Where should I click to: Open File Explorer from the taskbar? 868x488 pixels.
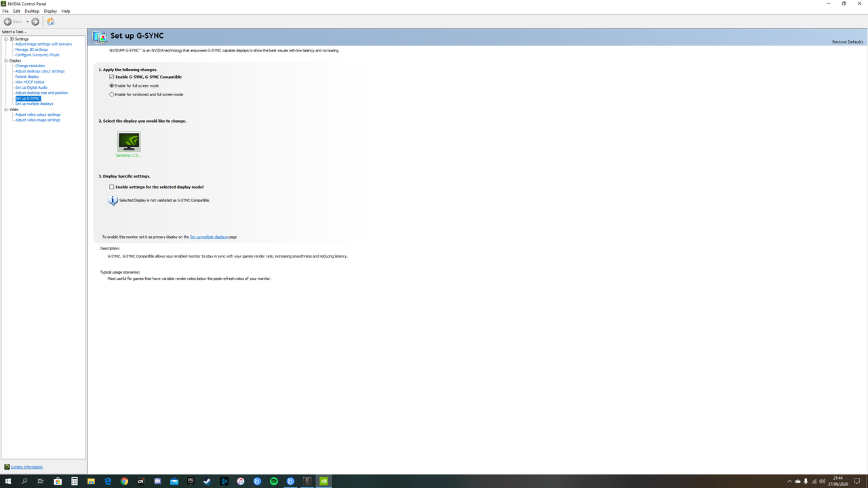pyautogui.click(x=91, y=481)
